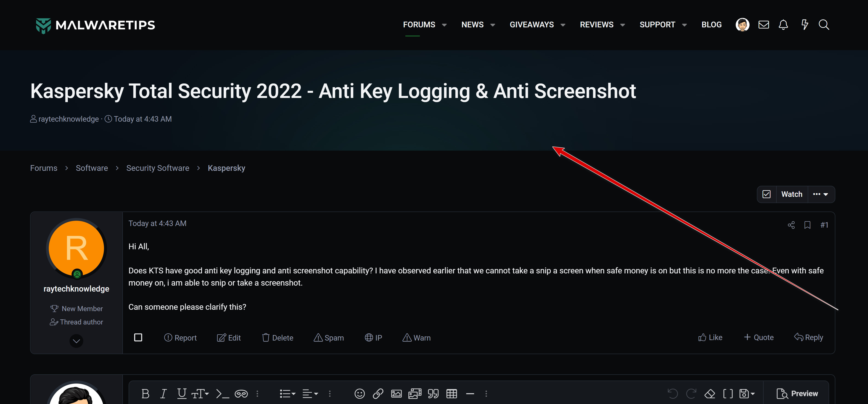Click the share icon on post #1
The height and width of the screenshot is (404, 868).
click(x=791, y=225)
